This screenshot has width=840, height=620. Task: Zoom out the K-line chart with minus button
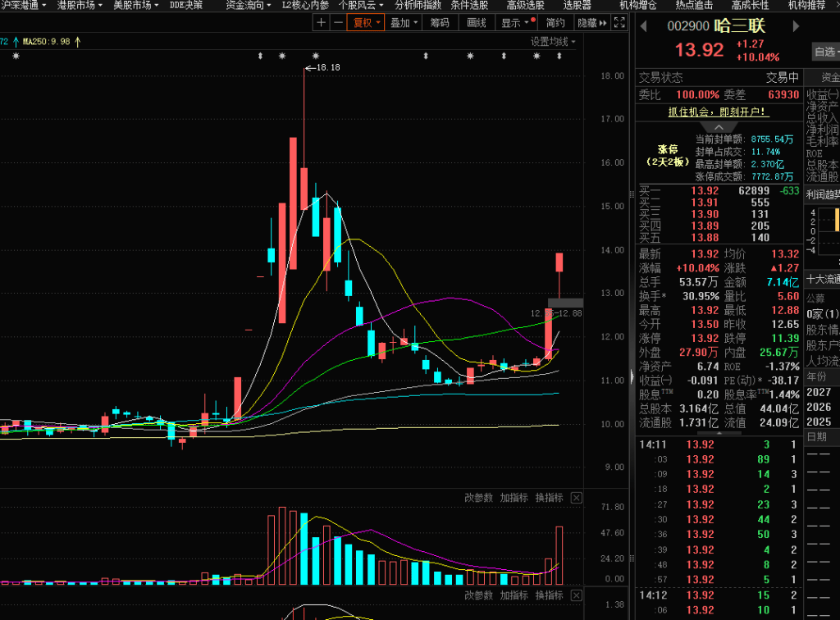click(338, 22)
